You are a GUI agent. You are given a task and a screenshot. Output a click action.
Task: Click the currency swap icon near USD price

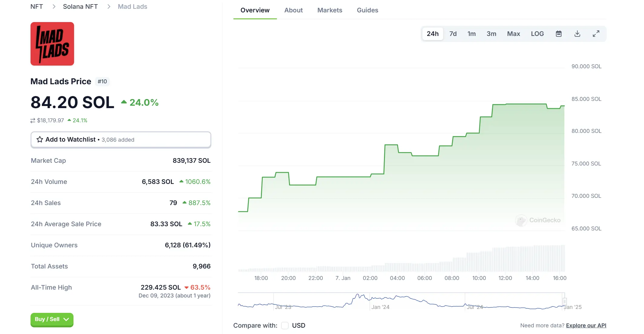pos(32,120)
